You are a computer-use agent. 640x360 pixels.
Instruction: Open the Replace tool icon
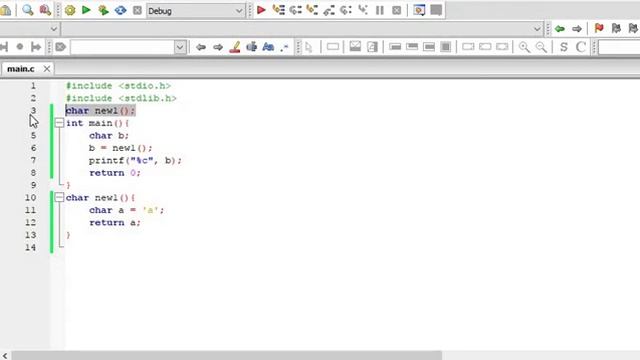[45, 10]
